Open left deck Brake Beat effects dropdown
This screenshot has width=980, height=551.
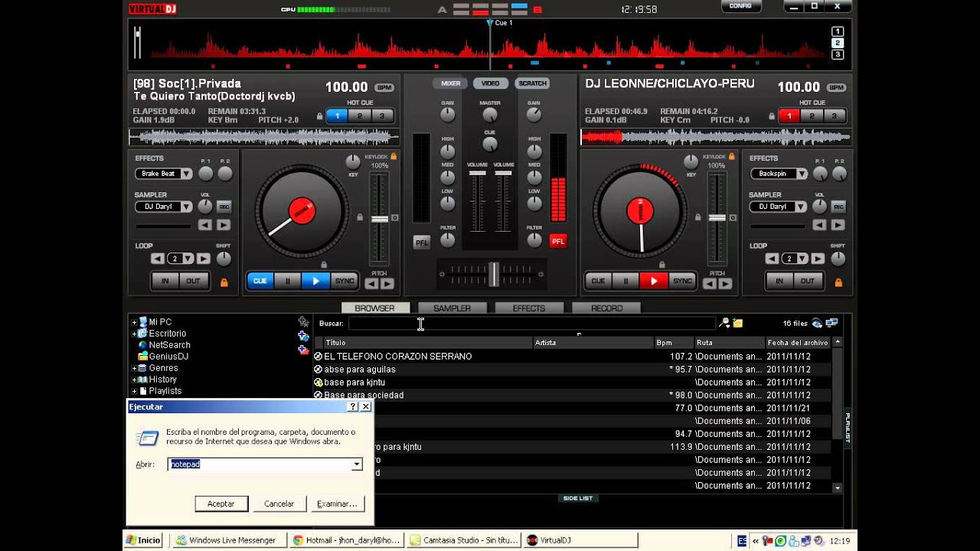[186, 174]
